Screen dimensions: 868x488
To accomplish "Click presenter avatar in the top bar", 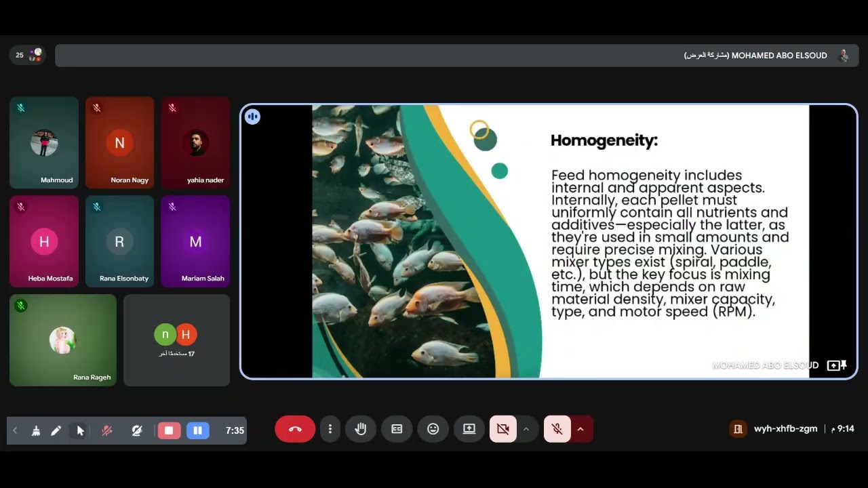I will (x=844, y=56).
